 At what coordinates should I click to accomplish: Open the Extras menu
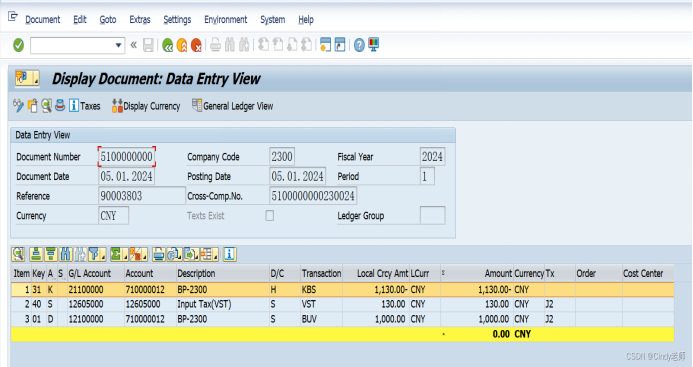(x=140, y=19)
